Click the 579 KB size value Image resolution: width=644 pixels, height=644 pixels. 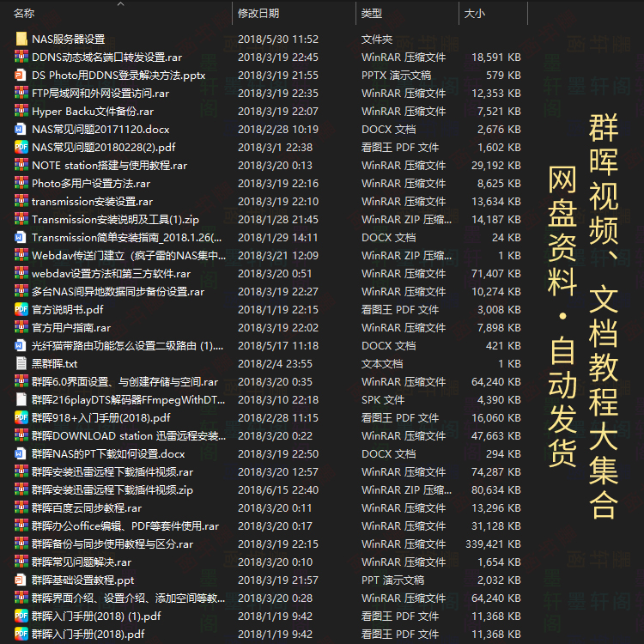click(503, 76)
